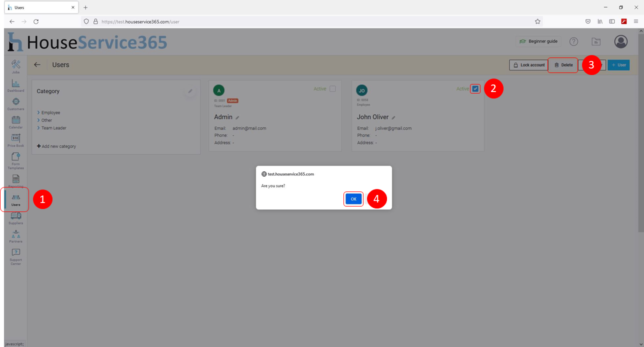Click the site lock info icon
Screen dimensions: 644x347
click(95, 21)
